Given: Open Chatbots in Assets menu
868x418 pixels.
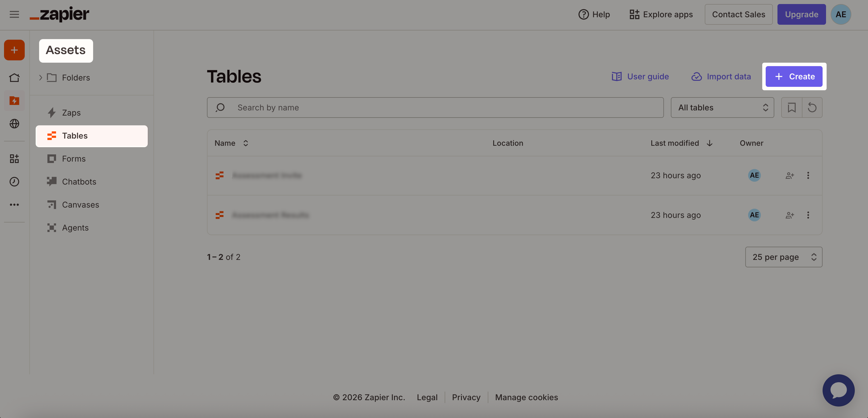Looking at the screenshot, I should [x=79, y=182].
